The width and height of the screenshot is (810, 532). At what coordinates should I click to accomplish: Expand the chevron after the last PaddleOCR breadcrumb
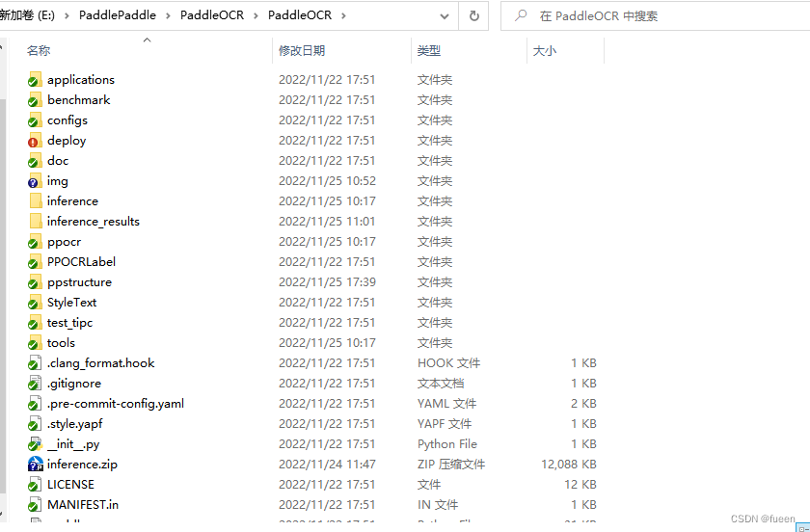point(343,16)
